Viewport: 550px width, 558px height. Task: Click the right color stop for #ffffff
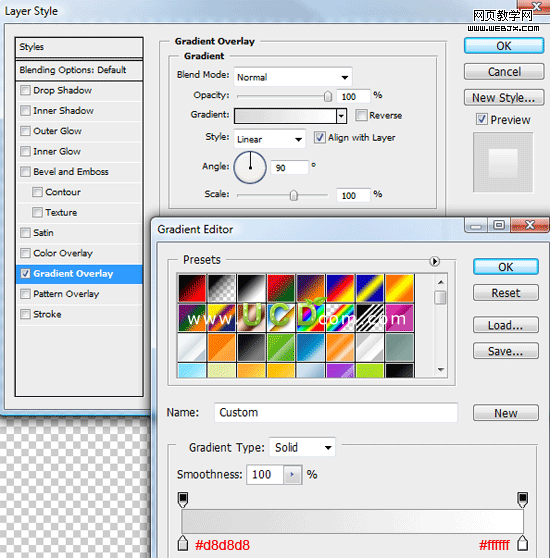coord(522,543)
